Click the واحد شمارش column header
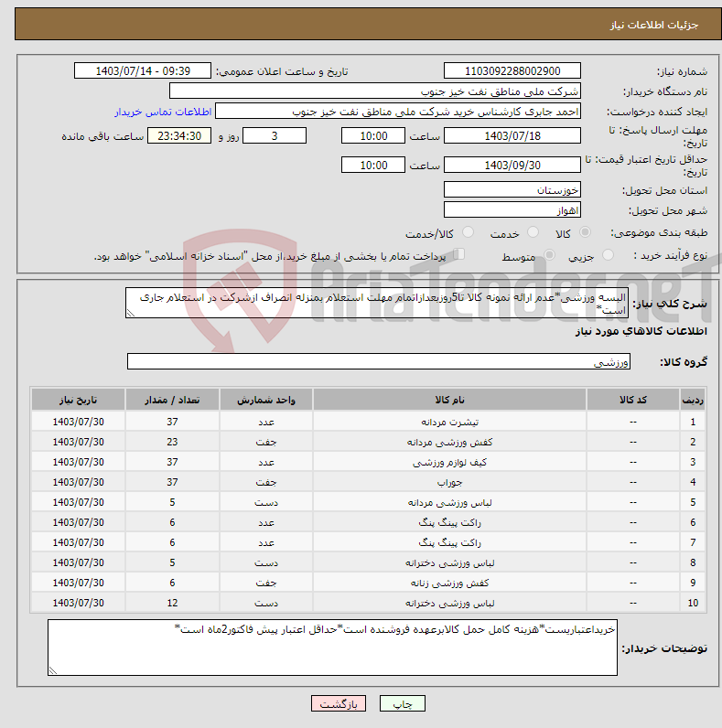Image resolution: width=722 pixels, height=728 pixels. pyautogui.click(x=265, y=400)
